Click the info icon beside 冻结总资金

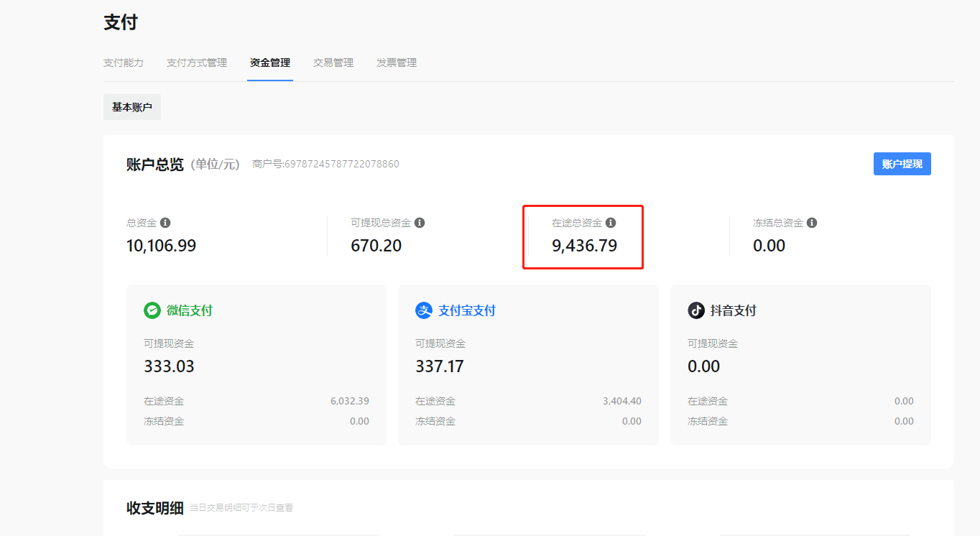pyautogui.click(x=812, y=223)
